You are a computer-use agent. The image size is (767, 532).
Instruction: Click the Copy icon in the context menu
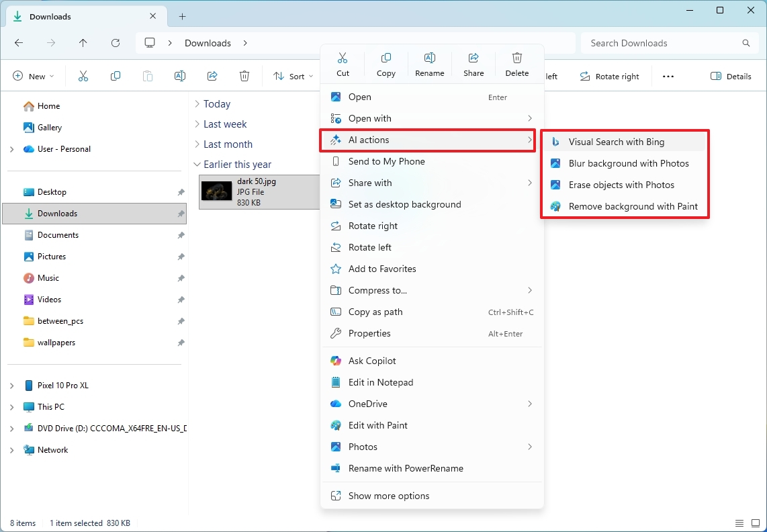coord(386,58)
